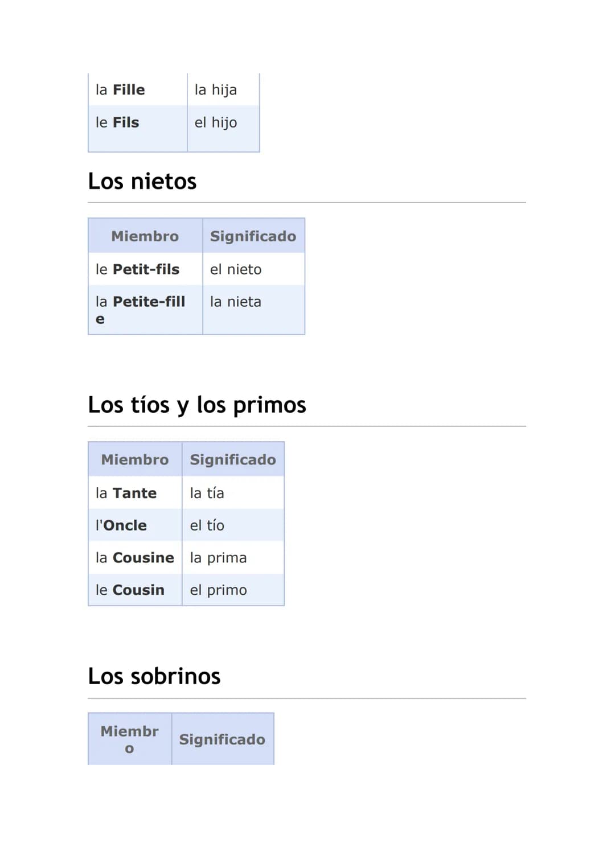The height and width of the screenshot is (868, 615).
Task: Select the 'le Cousin' cell
Action: pyautogui.click(x=135, y=590)
